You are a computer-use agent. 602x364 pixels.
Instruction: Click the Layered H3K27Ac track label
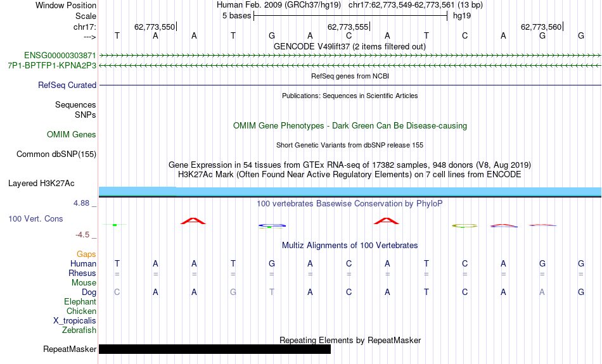41,184
